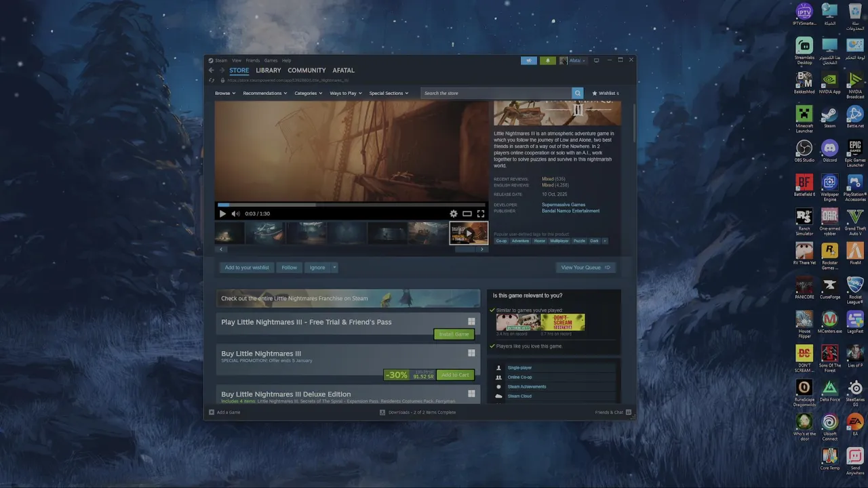Follow the game with Follow button
The width and height of the screenshot is (868, 488).
[289, 267]
